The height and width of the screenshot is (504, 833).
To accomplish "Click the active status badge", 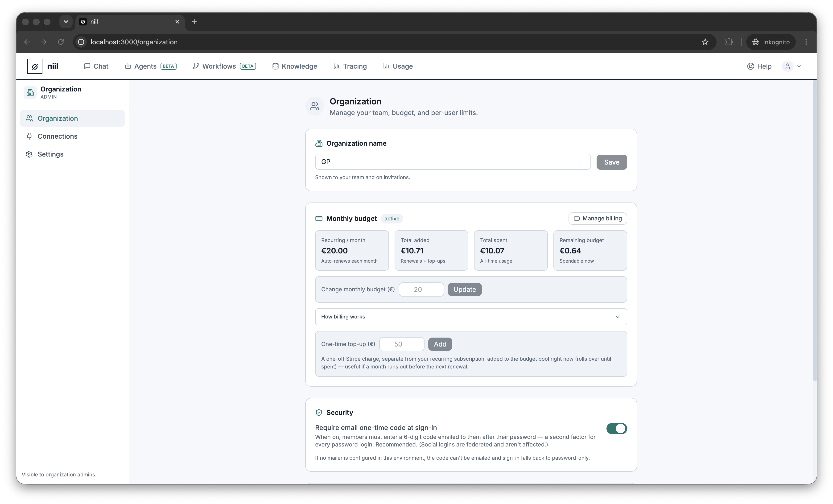I will tap(392, 218).
